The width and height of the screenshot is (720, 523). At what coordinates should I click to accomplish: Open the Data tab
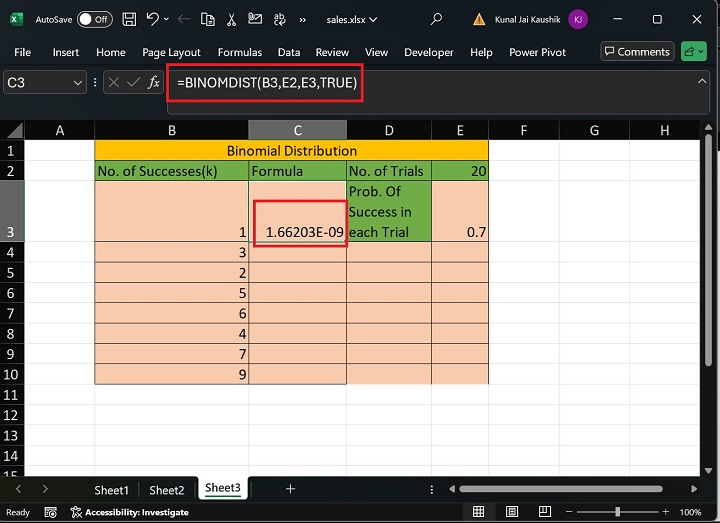(x=289, y=52)
